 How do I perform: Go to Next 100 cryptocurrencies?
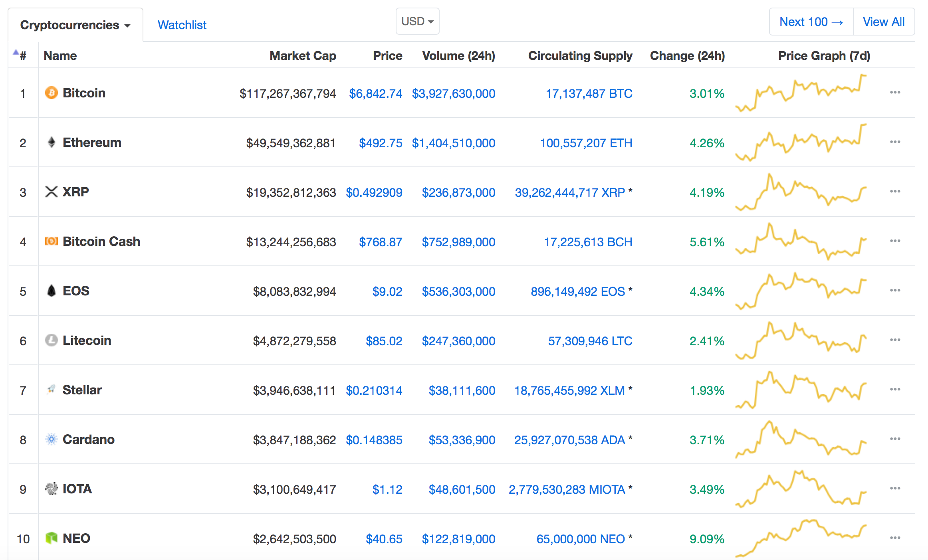tap(811, 22)
